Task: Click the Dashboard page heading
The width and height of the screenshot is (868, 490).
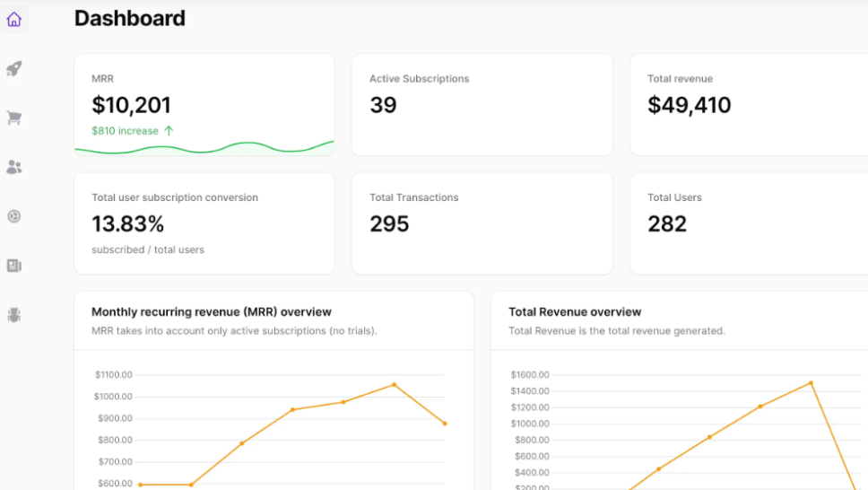Action: [x=130, y=18]
